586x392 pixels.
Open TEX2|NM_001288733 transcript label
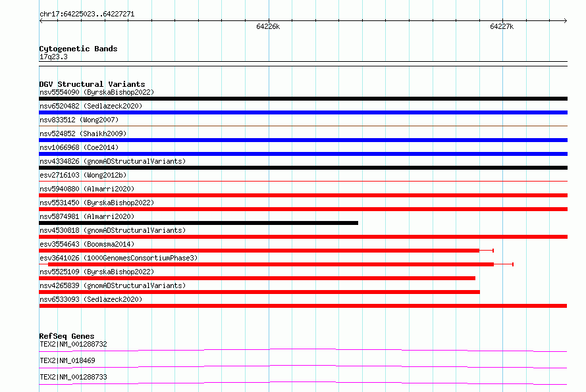coord(73,377)
